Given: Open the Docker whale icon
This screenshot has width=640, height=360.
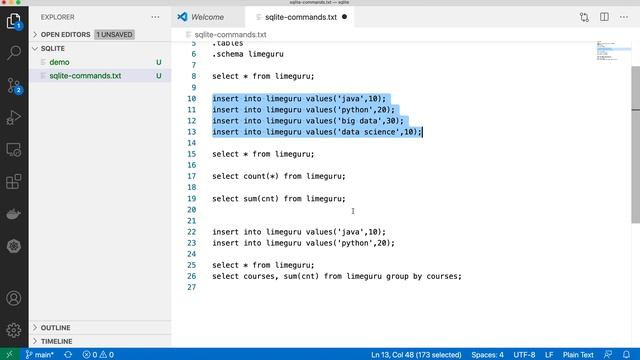Looking at the screenshot, I should tap(13, 214).
